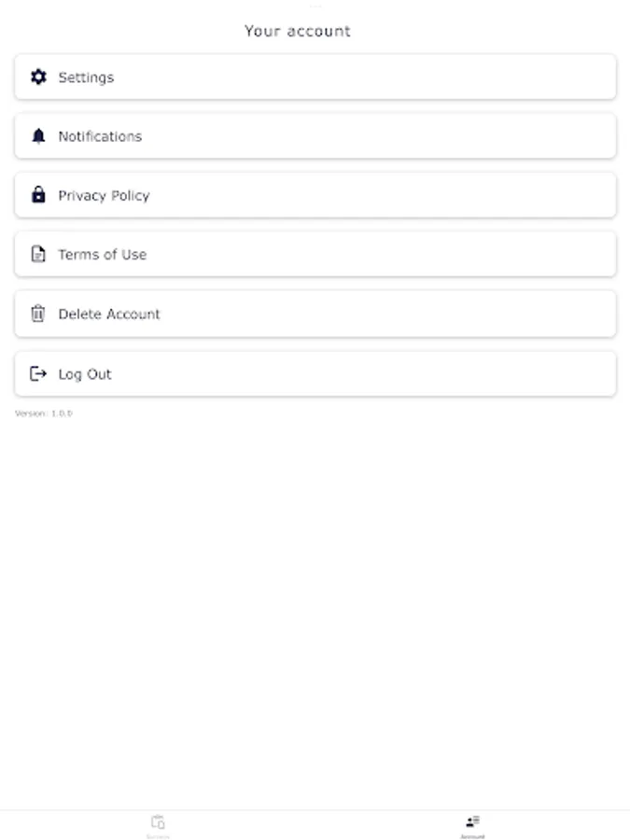Click the Privacy Policy padlock icon
This screenshot has height=840, width=630.
38,195
